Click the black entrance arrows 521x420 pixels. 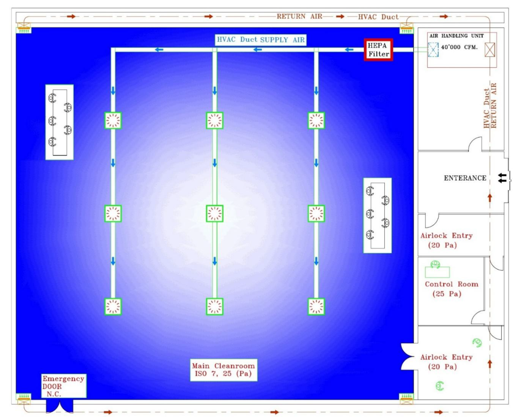[x=502, y=178]
